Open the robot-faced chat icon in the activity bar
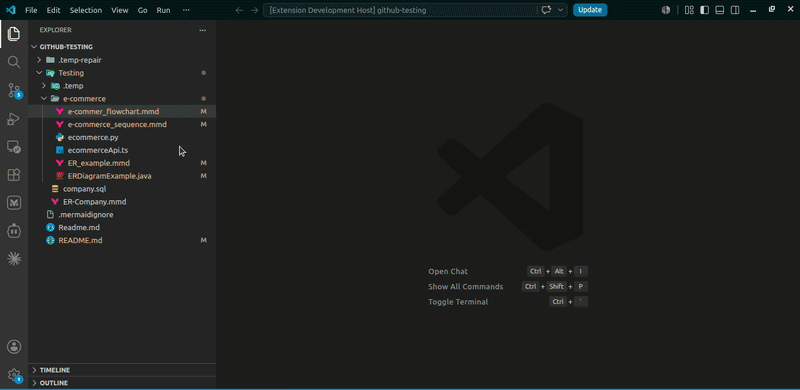 pos(14,231)
